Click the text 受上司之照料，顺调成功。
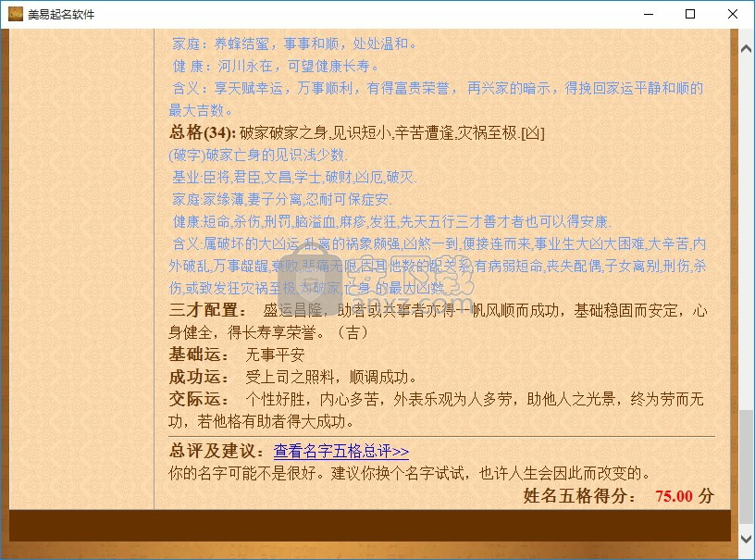Viewport: 755px width, 560px height. click(x=331, y=377)
